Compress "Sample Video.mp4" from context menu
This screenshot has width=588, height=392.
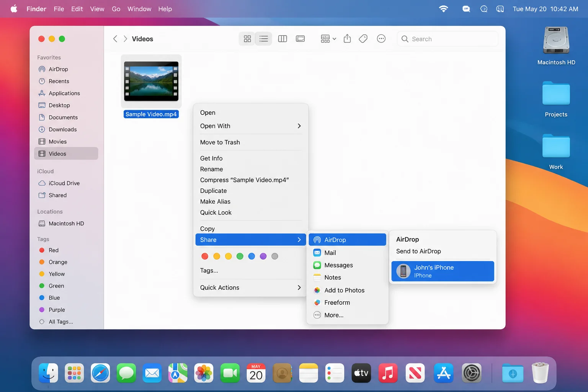(250, 180)
